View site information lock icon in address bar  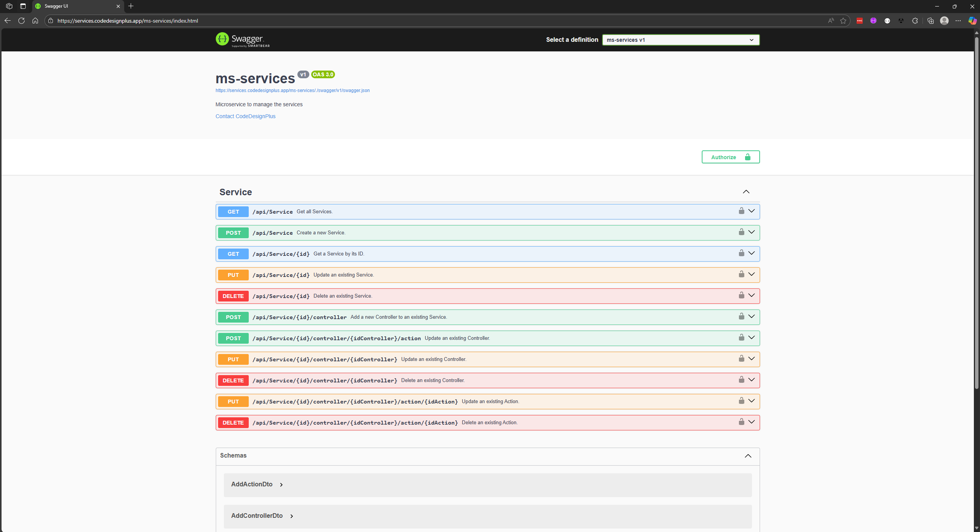coord(51,21)
